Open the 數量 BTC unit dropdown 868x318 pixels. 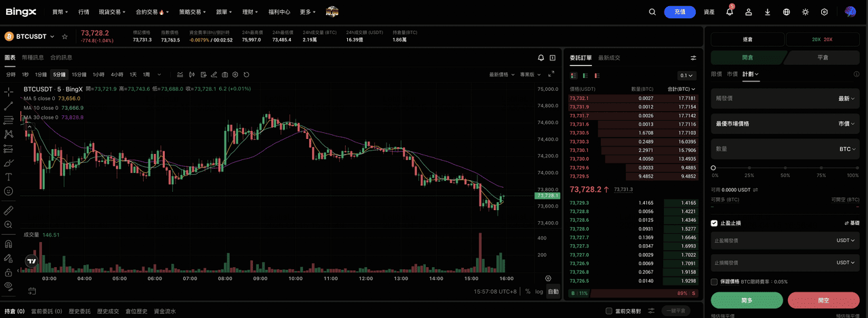[x=847, y=148]
